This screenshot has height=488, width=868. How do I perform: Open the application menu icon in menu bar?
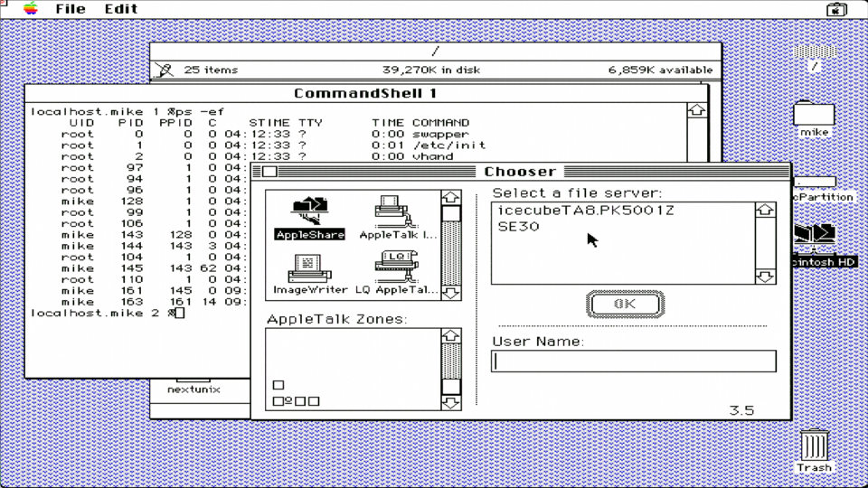(836, 9)
